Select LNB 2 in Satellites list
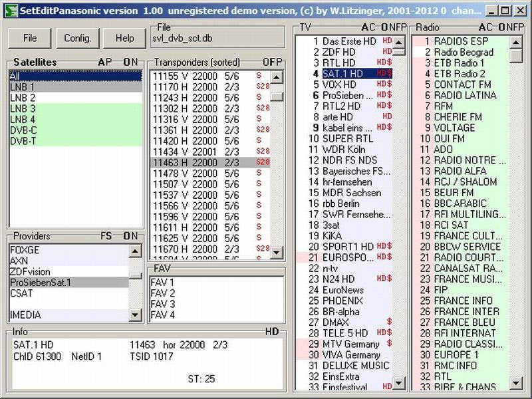Screen dimensions: 532x399 pyautogui.click(x=76, y=98)
